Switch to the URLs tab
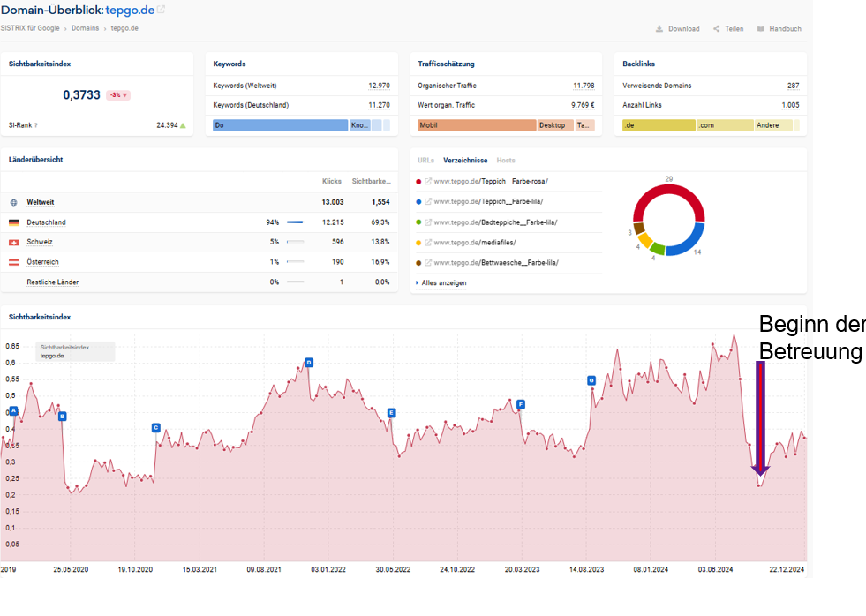The width and height of the screenshot is (866, 616). pos(425,161)
